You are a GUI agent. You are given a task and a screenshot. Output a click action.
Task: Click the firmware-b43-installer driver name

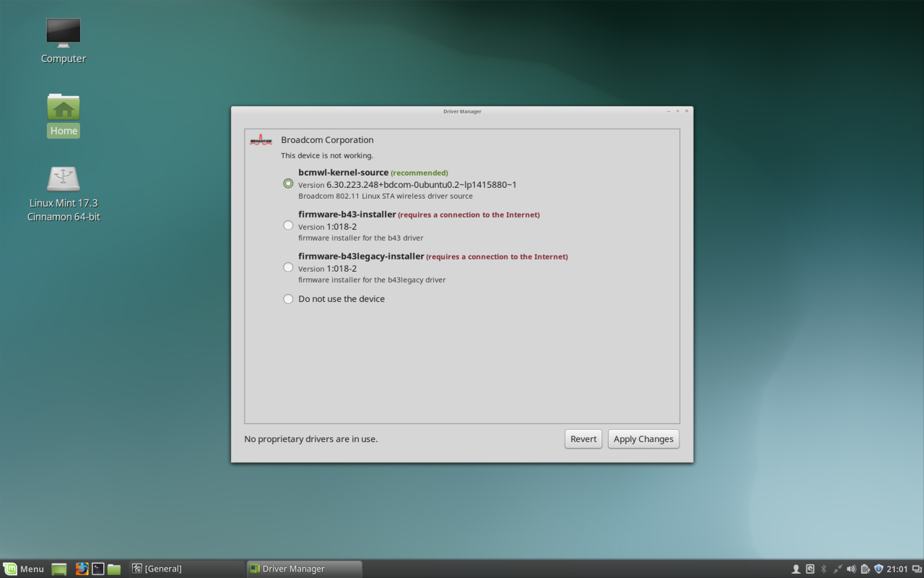pos(347,215)
